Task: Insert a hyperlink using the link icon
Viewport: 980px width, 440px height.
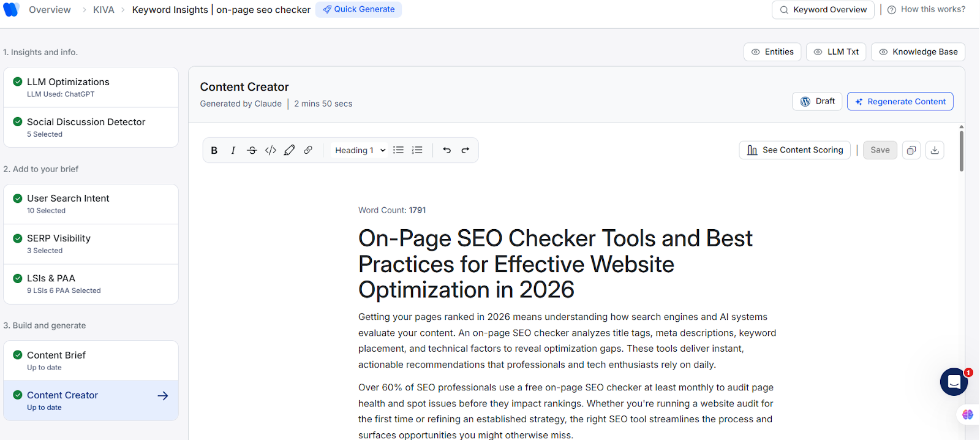Action: click(x=308, y=150)
